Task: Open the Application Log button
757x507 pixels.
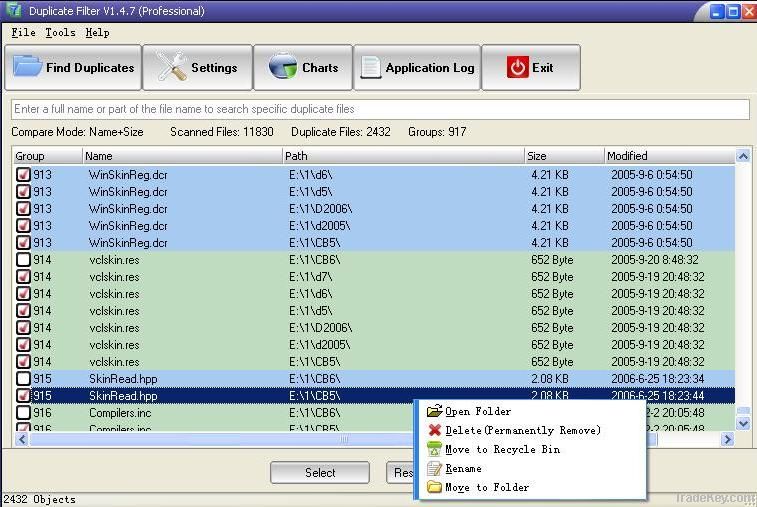Action: coord(417,67)
